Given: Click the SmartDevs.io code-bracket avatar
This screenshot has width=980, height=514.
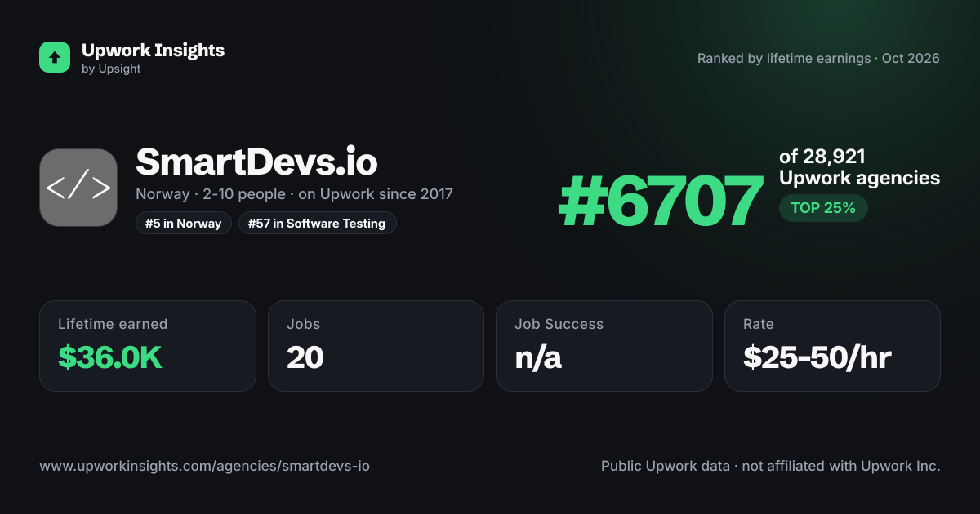Looking at the screenshot, I should point(78,188).
